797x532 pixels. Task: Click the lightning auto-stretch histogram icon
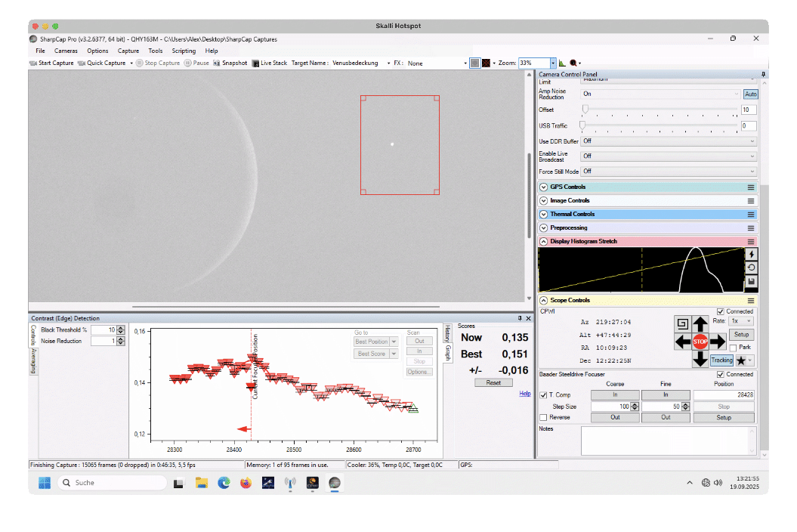click(x=751, y=255)
